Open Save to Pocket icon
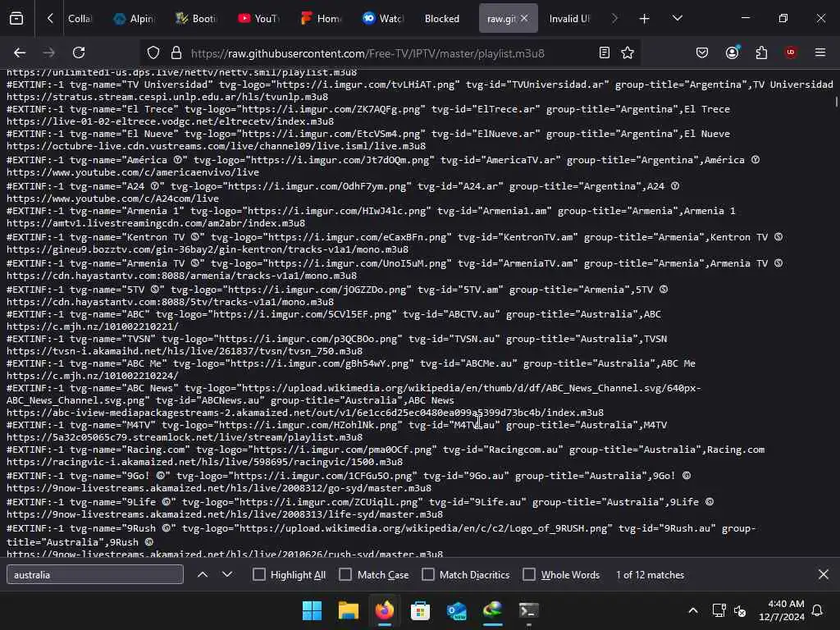The image size is (840, 630). [x=702, y=53]
